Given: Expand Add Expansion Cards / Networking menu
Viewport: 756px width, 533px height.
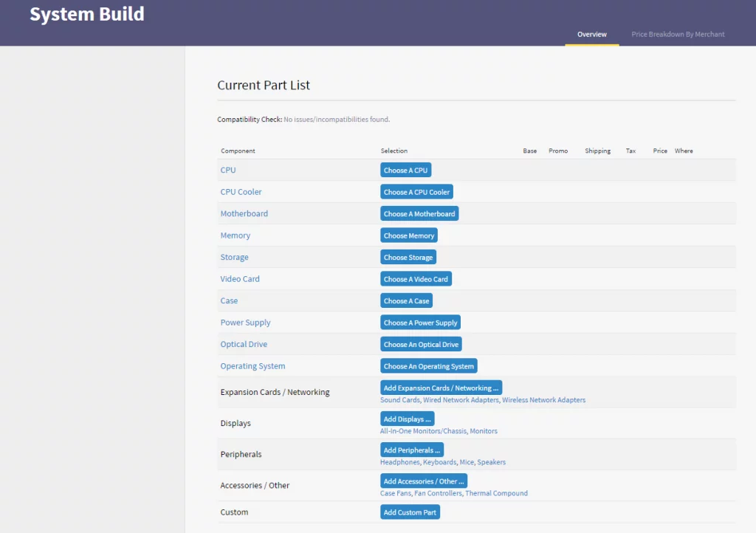Looking at the screenshot, I should 441,388.
